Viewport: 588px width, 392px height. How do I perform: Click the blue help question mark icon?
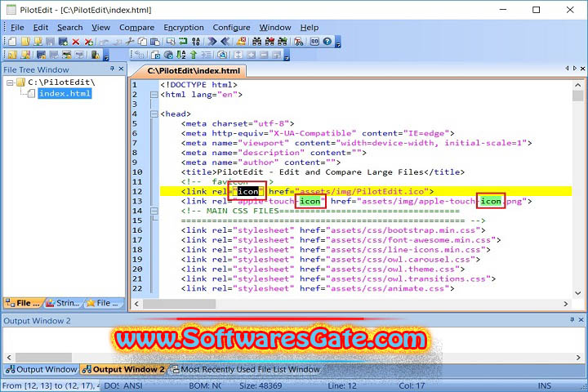click(327, 42)
